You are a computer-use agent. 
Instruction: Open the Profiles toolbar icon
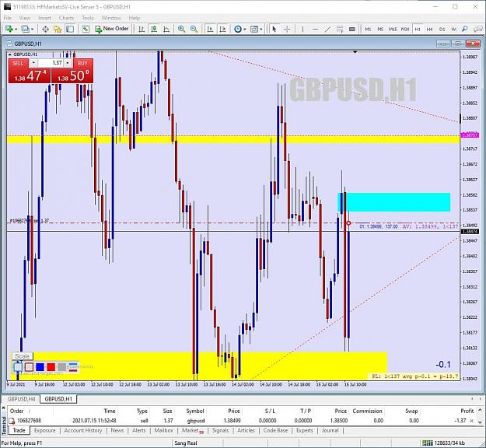point(25,29)
